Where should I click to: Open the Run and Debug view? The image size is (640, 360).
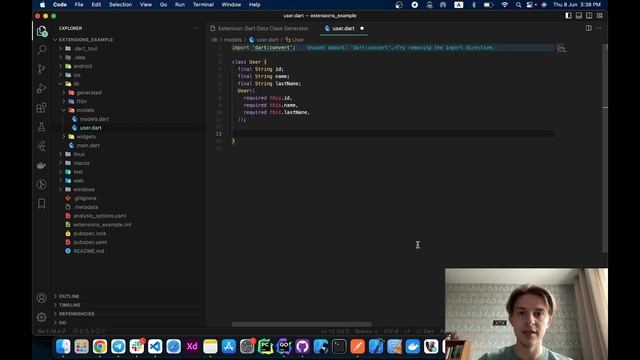tap(42, 88)
